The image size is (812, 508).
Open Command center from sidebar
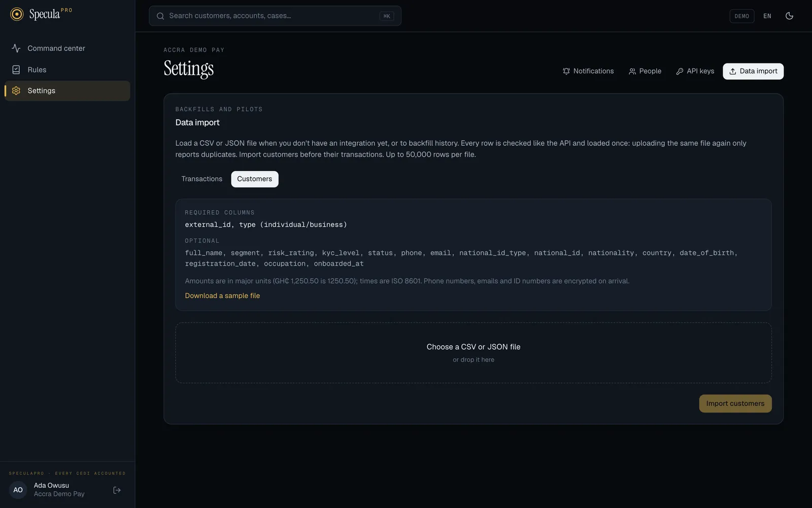(67, 48)
